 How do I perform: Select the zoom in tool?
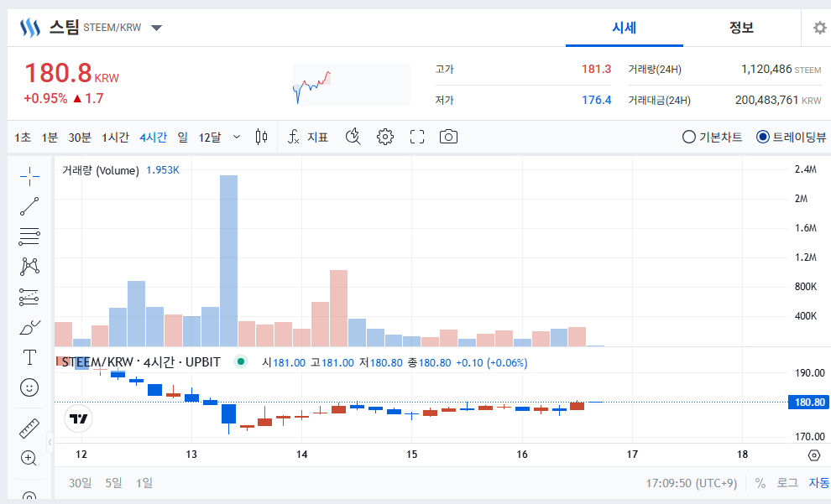[x=29, y=458]
